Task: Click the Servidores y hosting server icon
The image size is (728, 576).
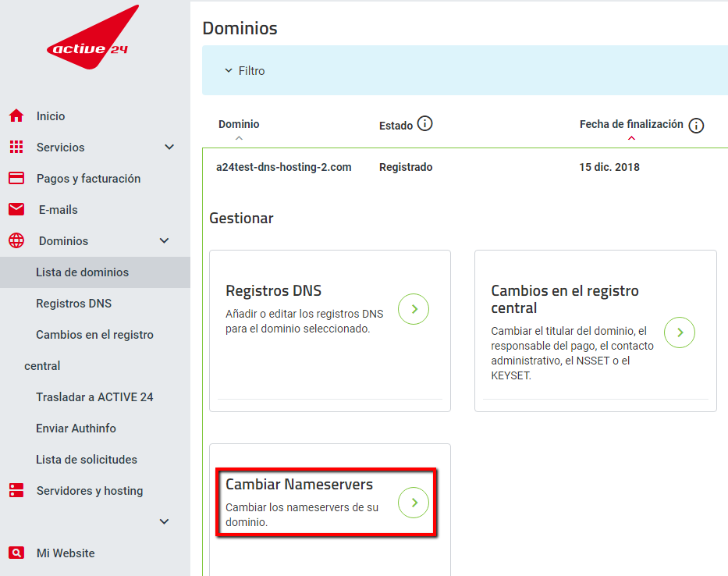Action: (x=16, y=490)
